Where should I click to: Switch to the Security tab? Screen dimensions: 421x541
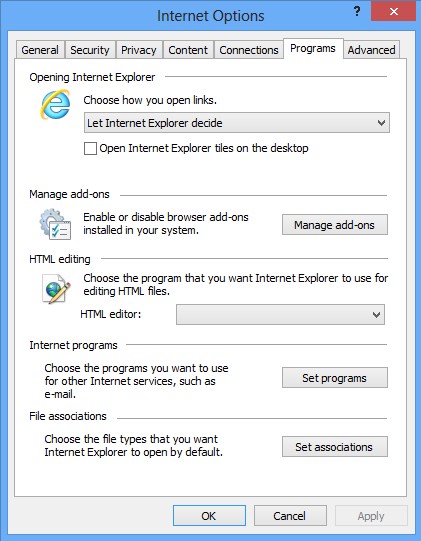coord(90,50)
